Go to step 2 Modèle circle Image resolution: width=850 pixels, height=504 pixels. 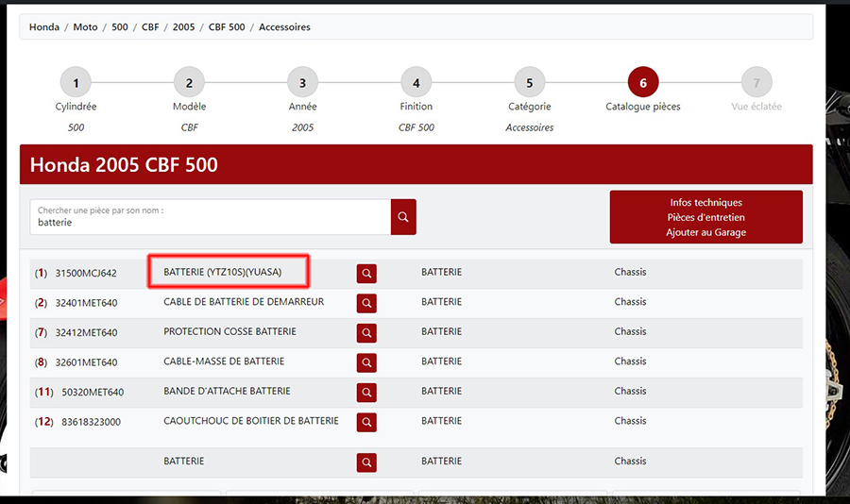click(x=189, y=83)
